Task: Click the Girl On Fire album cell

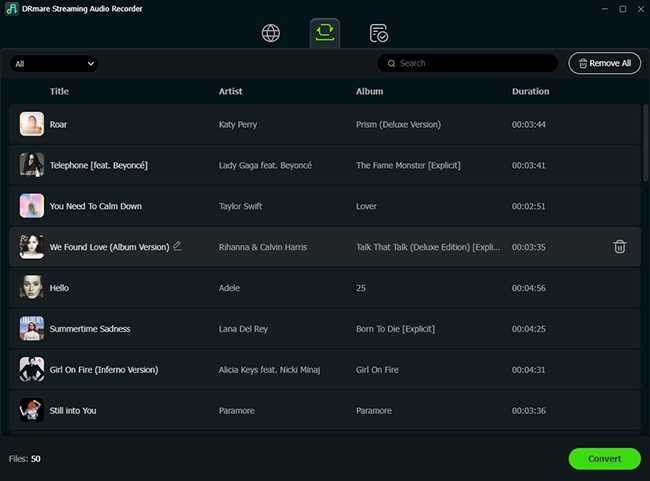Action: point(377,369)
